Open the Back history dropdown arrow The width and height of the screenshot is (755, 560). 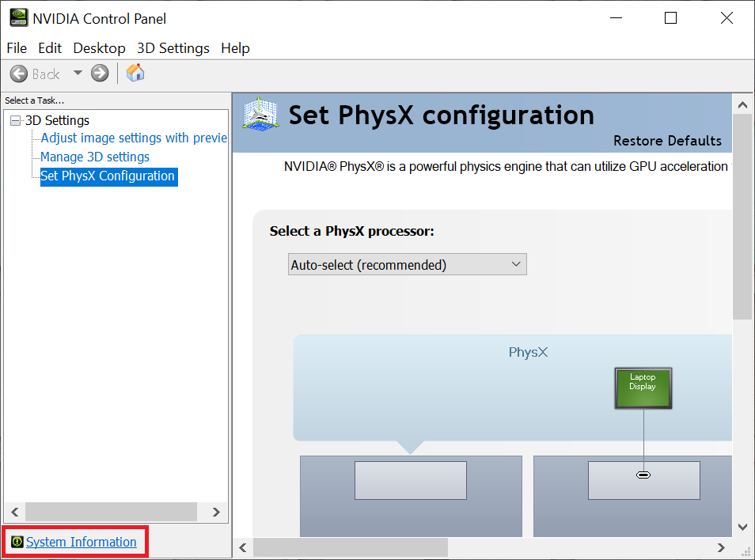pyautogui.click(x=78, y=73)
